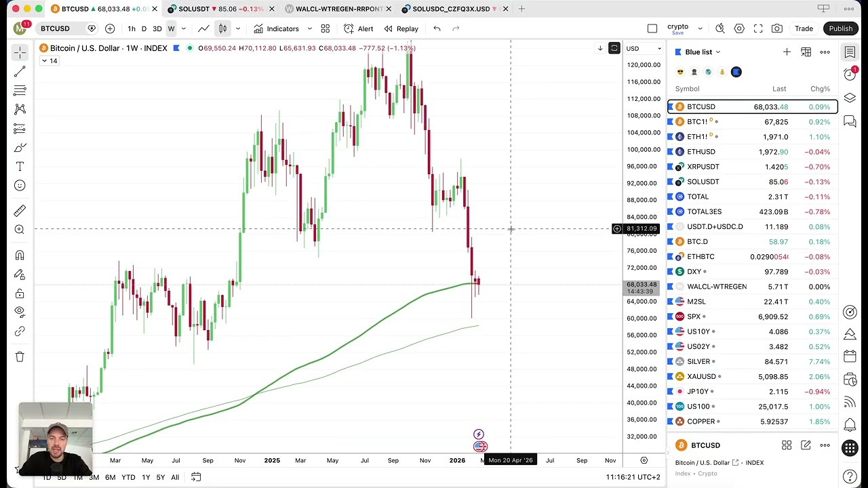Select the blue flag color filter

coord(736,72)
